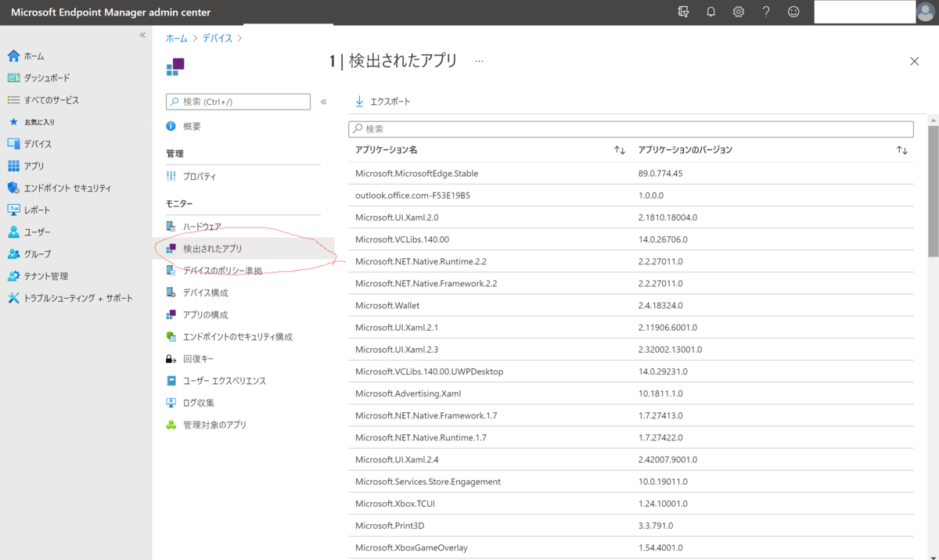Image resolution: width=939 pixels, height=560 pixels.
Task: Click the デバイス breadcrumb link
Action: [x=218, y=38]
